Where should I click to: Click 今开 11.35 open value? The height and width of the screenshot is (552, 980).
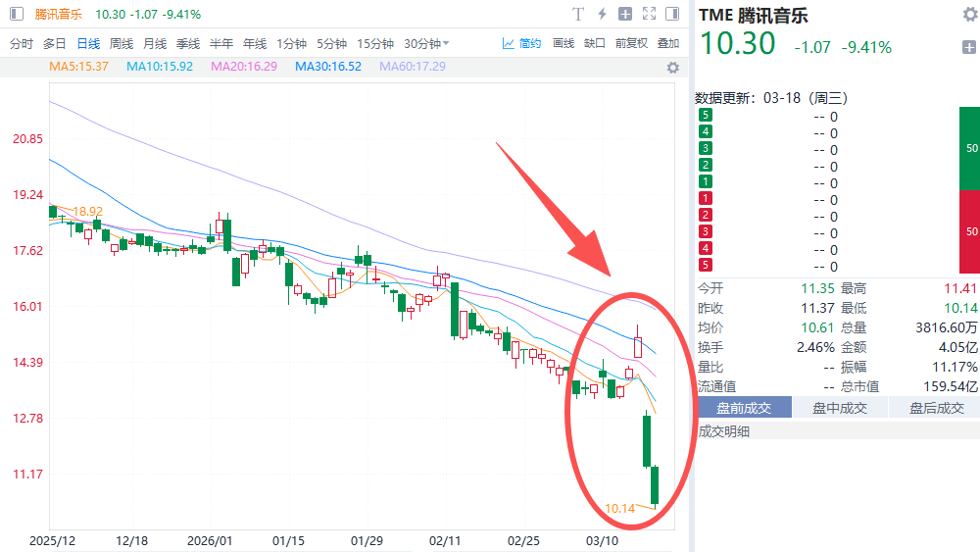[817, 288]
